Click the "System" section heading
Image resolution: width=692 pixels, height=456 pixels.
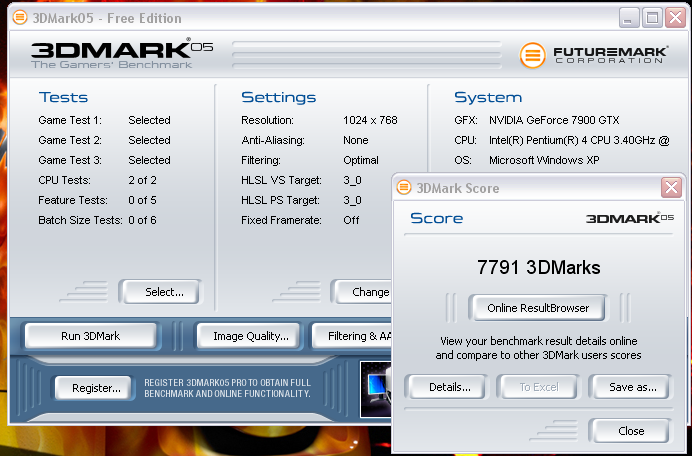tap(488, 97)
